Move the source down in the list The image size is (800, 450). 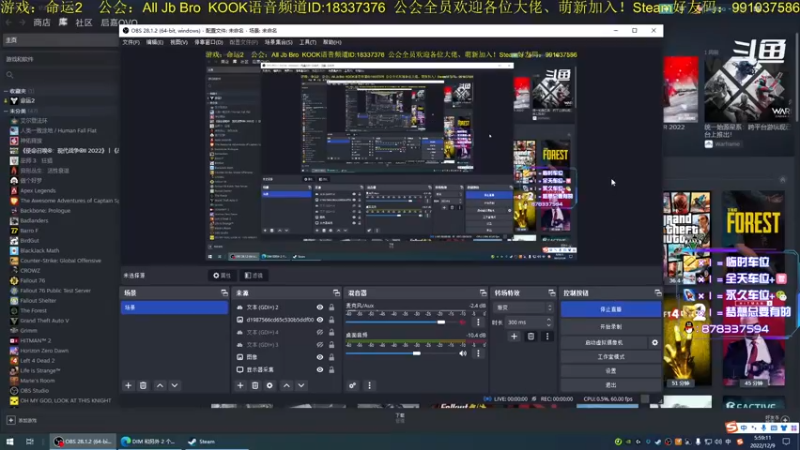pos(302,386)
